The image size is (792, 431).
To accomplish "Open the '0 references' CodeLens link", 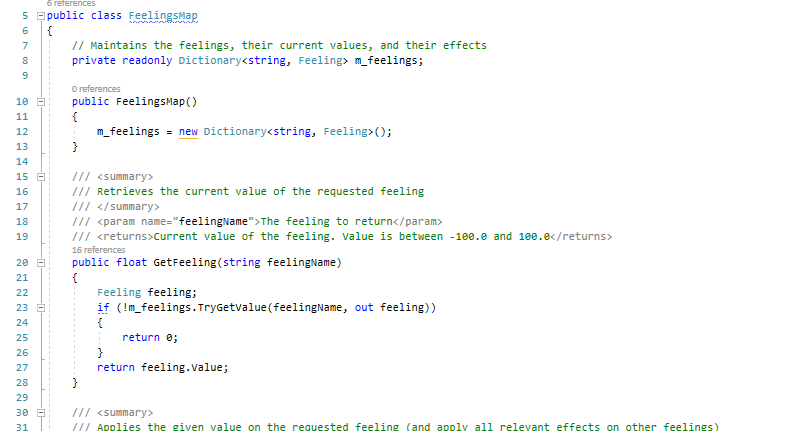I will (x=96, y=89).
